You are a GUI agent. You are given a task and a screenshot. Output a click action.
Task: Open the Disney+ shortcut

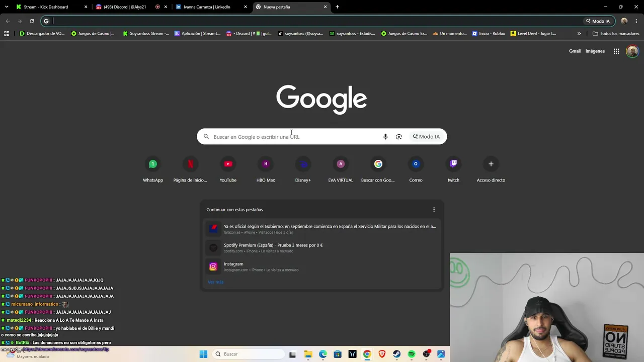point(303,170)
